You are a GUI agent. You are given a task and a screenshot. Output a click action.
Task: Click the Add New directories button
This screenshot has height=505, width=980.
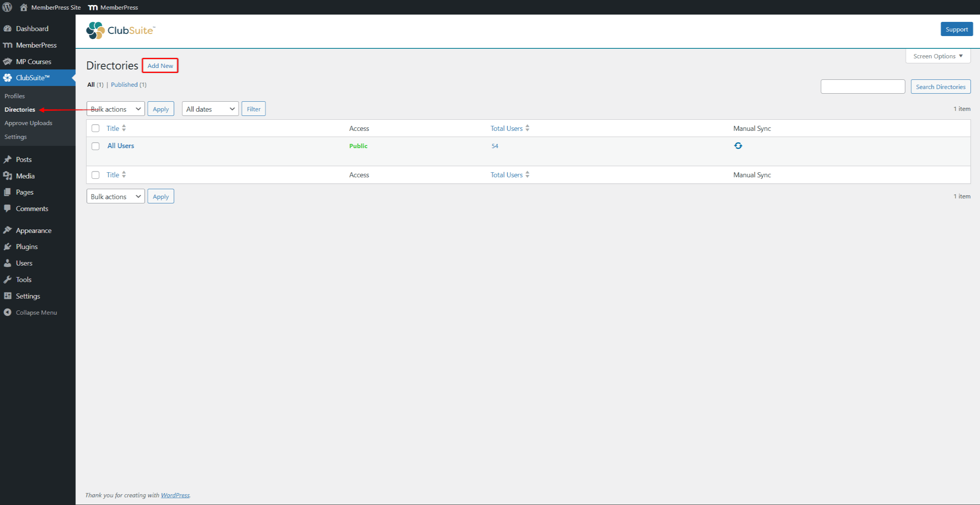[160, 65]
